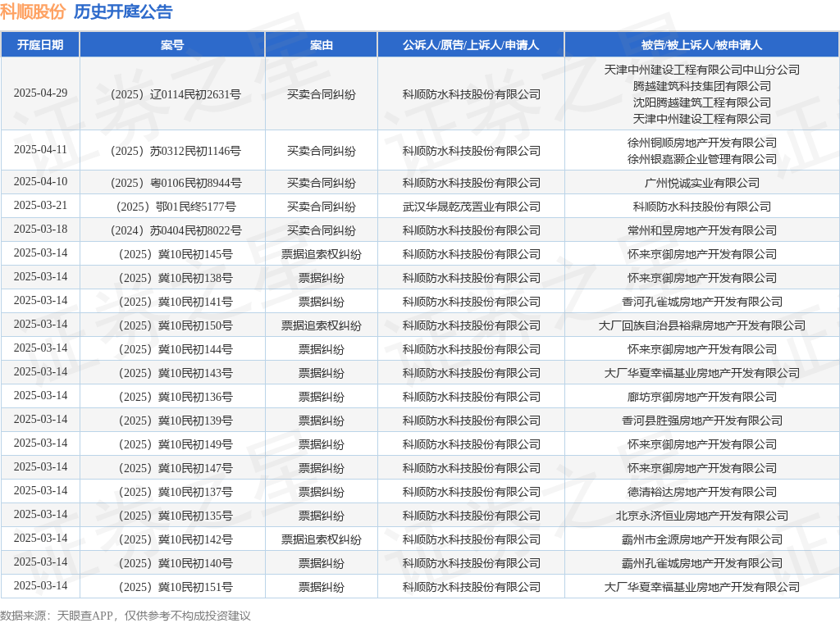Select the 公诉人/原告/上诉人/申请人 header
The height and width of the screenshot is (623, 840).
click(x=471, y=45)
